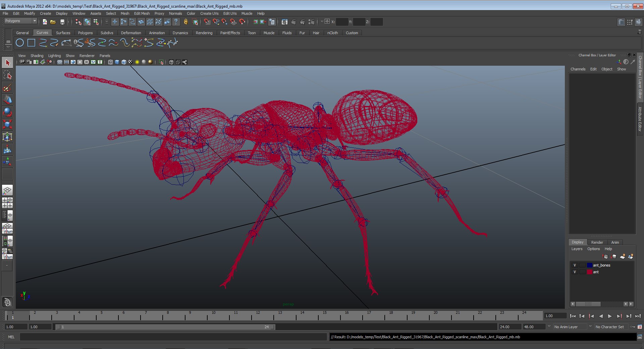Click the textured checker display icon
This screenshot has width=644, height=349.
pyautogui.click(x=130, y=62)
